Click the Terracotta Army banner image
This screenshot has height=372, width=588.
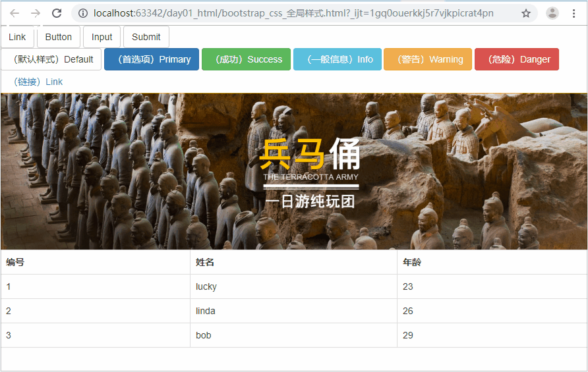pos(294,171)
